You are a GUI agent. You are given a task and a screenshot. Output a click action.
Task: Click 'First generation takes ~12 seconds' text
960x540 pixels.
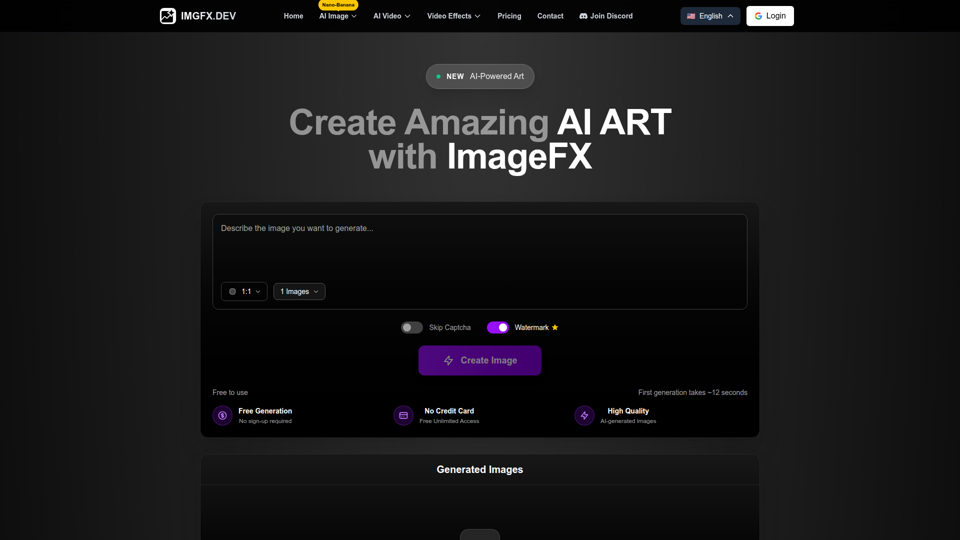click(x=692, y=392)
